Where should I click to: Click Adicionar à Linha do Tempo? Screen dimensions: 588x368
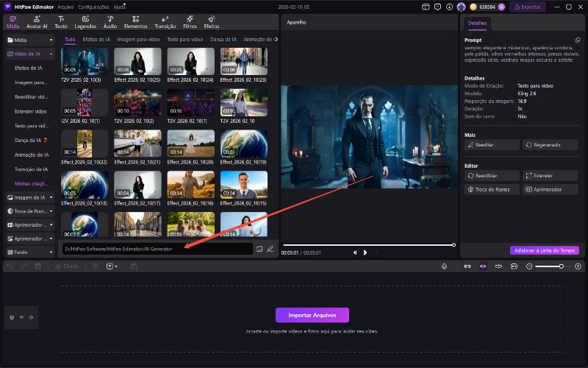[x=545, y=250]
